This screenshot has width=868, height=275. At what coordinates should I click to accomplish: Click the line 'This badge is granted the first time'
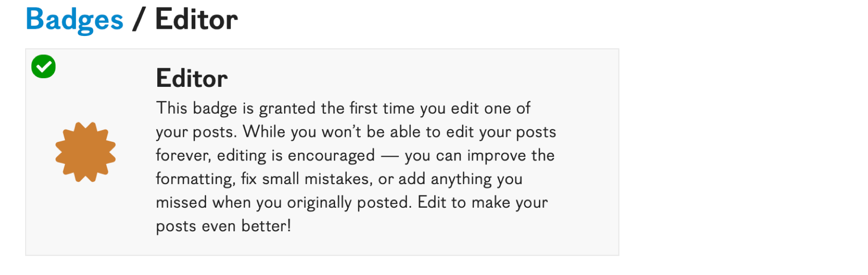coord(343,108)
